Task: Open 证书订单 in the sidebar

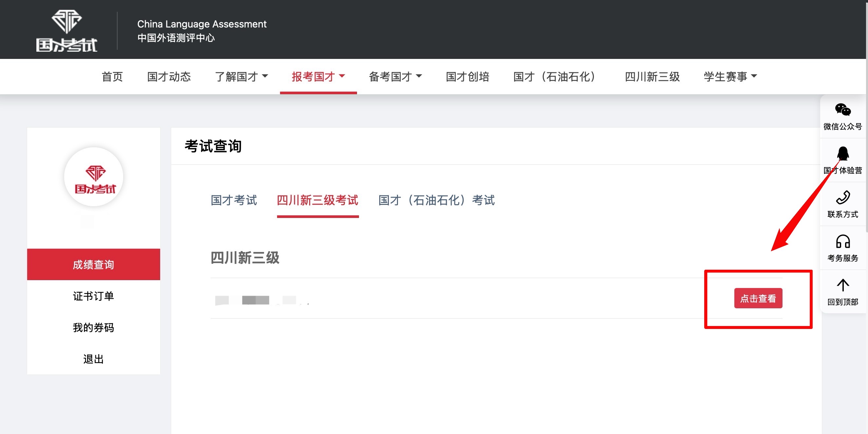Action: 94,296
